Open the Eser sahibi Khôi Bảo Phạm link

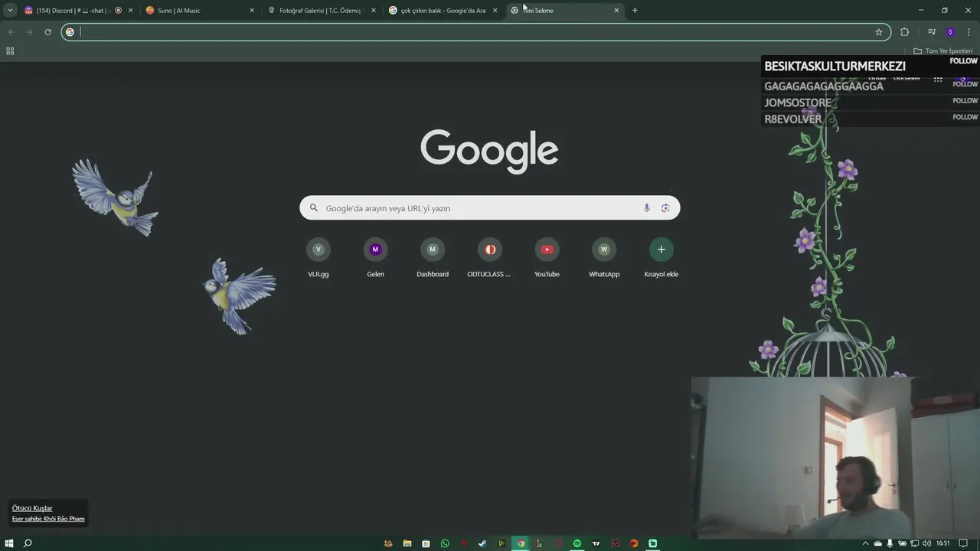[48, 519]
